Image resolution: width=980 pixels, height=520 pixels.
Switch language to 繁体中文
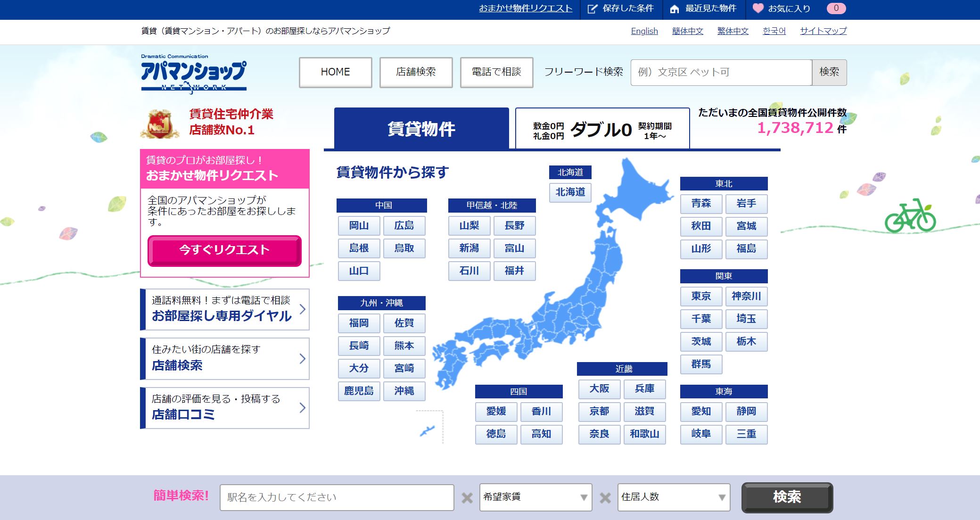[x=733, y=31]
